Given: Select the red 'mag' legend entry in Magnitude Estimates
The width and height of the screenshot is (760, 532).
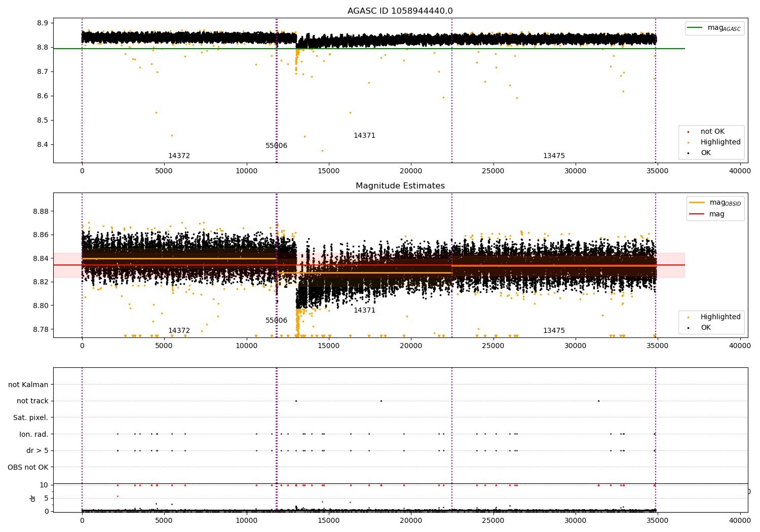Looking at the screenshot, I should [x=707, y=214].
